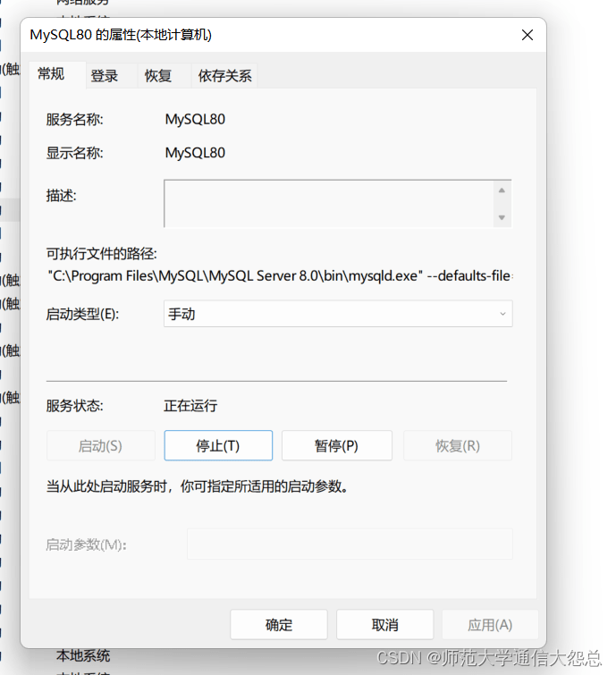Click the 启动类型(E) label
The image size is (616, 675).
(82, 314)
